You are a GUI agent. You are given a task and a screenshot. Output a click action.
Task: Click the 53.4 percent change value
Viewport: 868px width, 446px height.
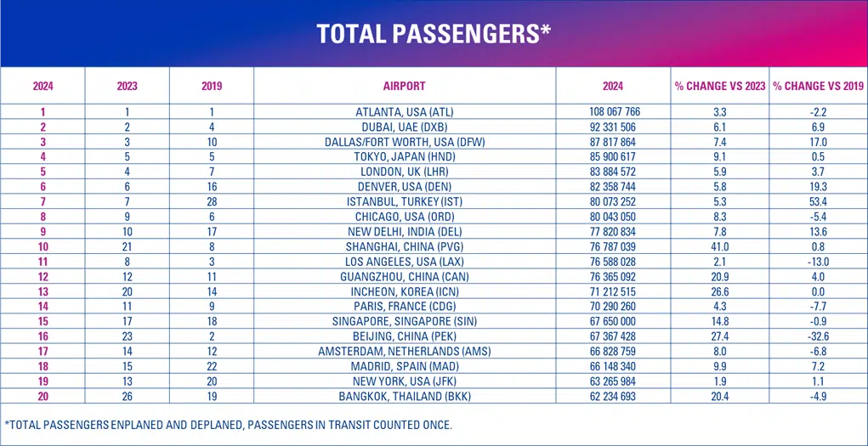(818, 201)
